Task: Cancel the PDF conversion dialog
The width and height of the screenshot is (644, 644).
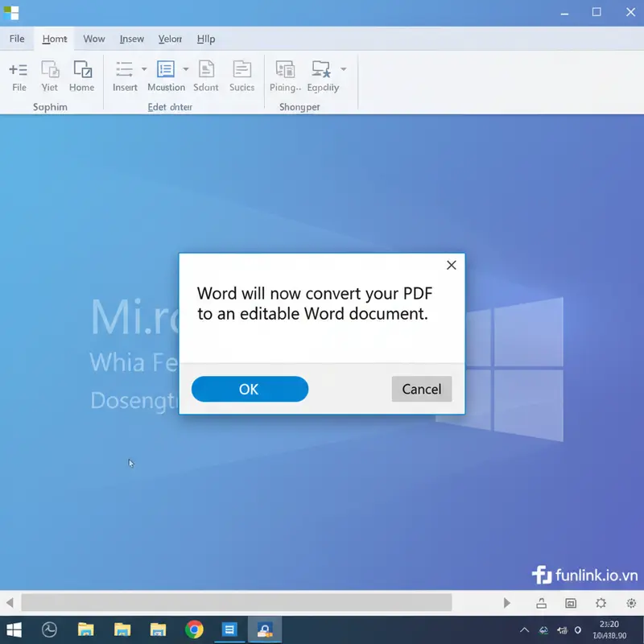Action: 421,389
